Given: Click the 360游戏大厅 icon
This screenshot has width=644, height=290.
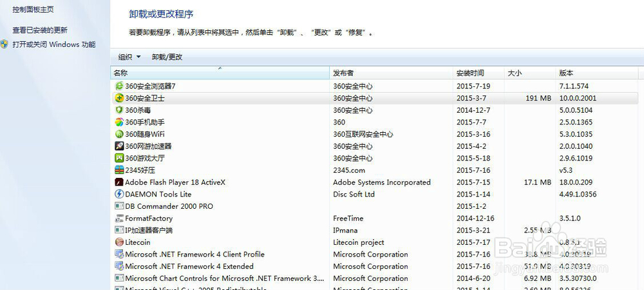Looking at the screenshot, I should tap(119, 158).
